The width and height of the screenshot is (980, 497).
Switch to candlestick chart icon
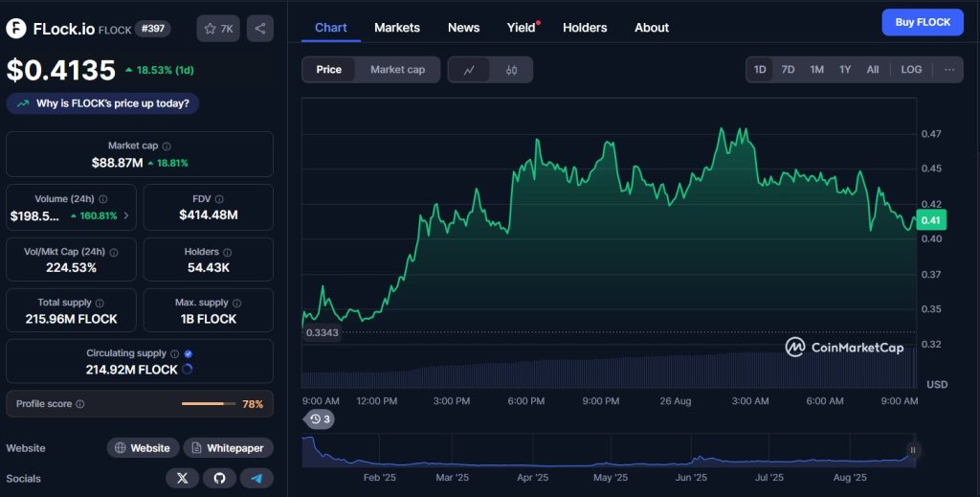point(511,70)
